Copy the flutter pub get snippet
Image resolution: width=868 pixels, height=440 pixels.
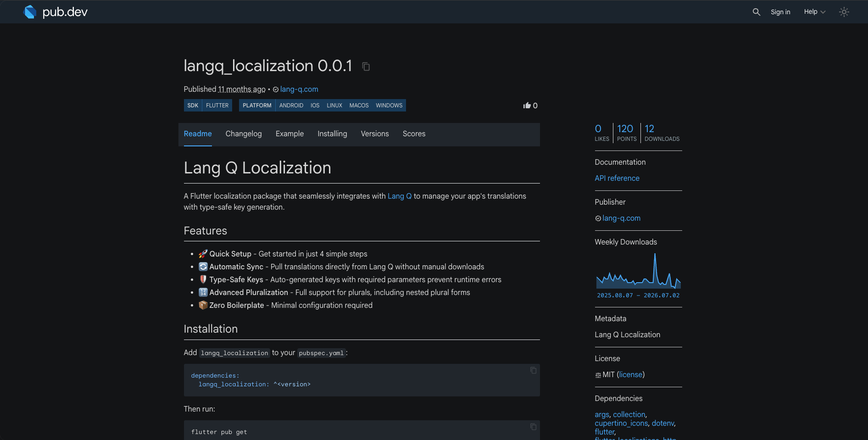point(533,427)
